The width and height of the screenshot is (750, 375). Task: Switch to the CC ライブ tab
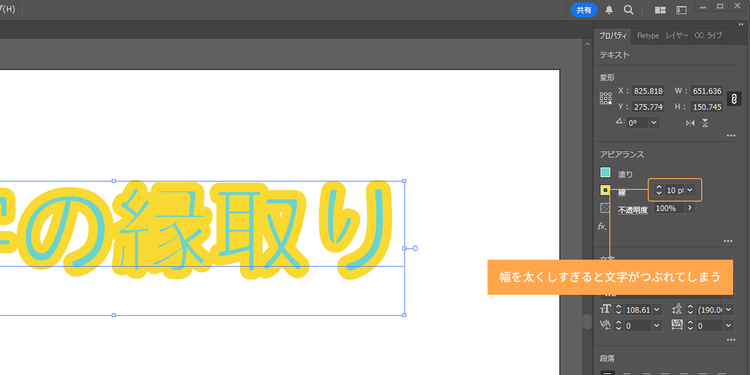[x=708, y=36]
